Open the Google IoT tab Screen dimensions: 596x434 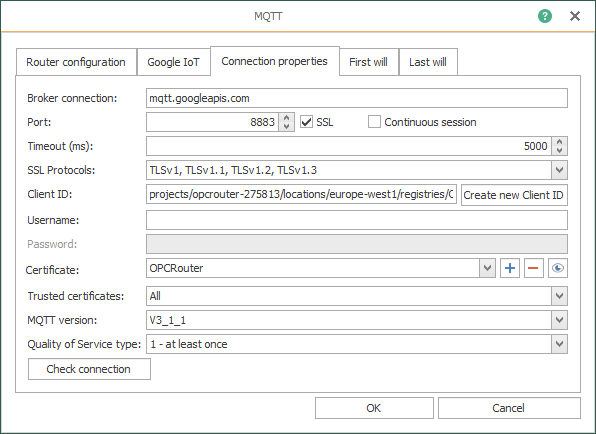click(173, 62)
